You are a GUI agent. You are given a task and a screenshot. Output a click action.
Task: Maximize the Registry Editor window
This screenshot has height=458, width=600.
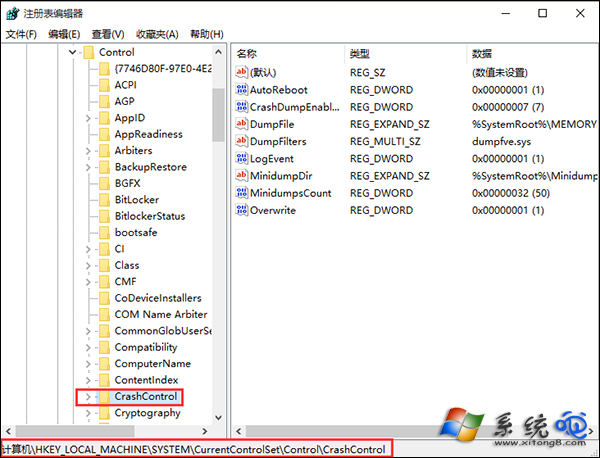pyautogui.click(x=543, y=13)
